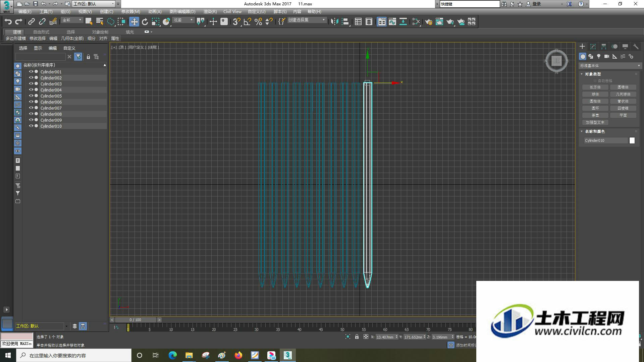The width and height of the screenshot is (644, 362).
Task: Open the 渲染(R) menu
Action: pos(210,12)
